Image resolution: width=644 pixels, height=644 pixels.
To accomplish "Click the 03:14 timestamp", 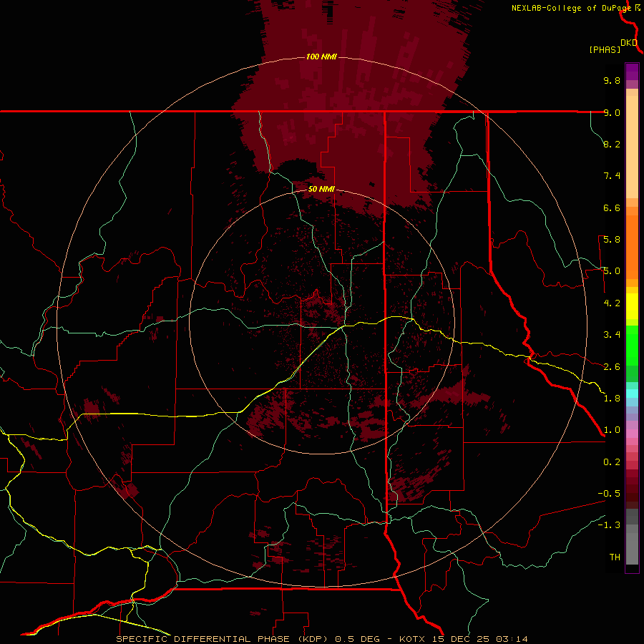I will [512, 639].
